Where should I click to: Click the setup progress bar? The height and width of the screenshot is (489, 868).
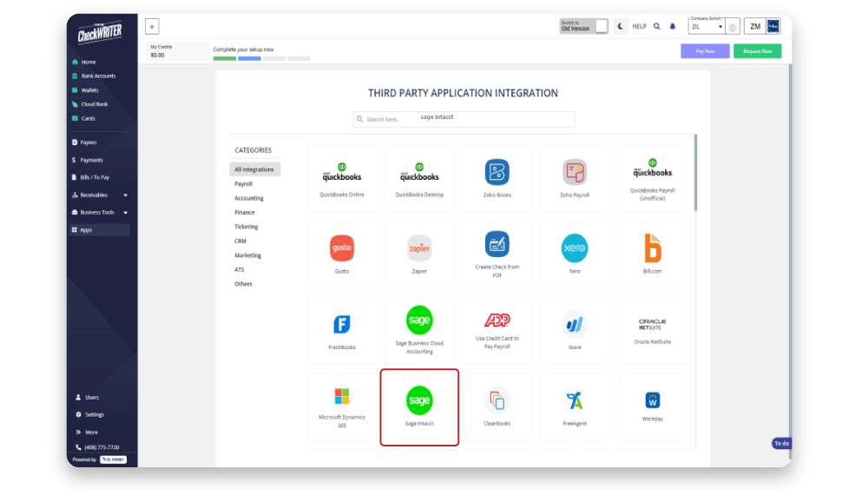click(262, 58)
